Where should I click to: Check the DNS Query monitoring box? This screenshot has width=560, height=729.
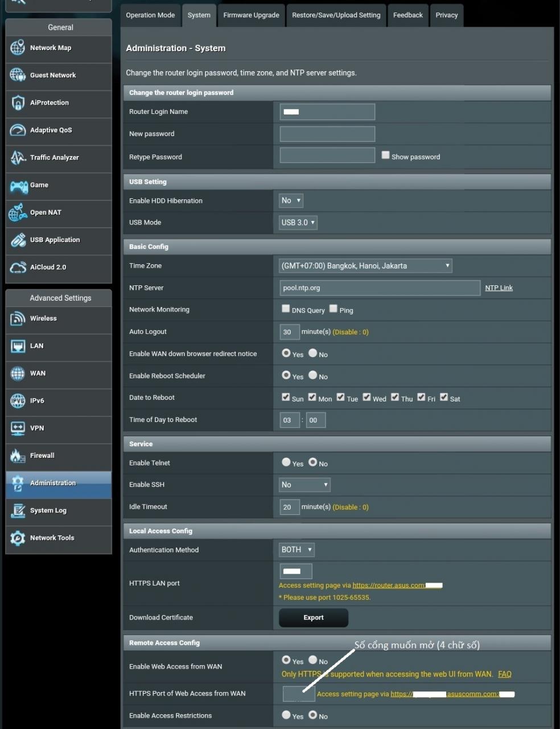click(286, 309)
